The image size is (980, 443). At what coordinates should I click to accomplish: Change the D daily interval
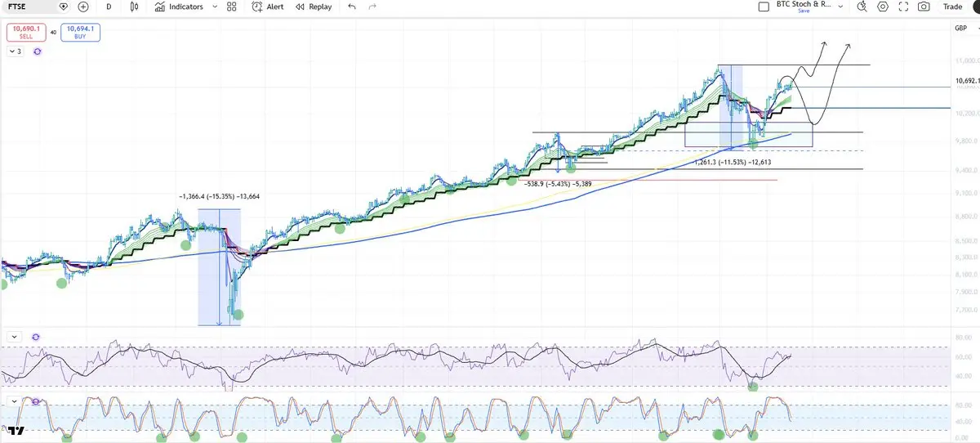tap(109, 7)
